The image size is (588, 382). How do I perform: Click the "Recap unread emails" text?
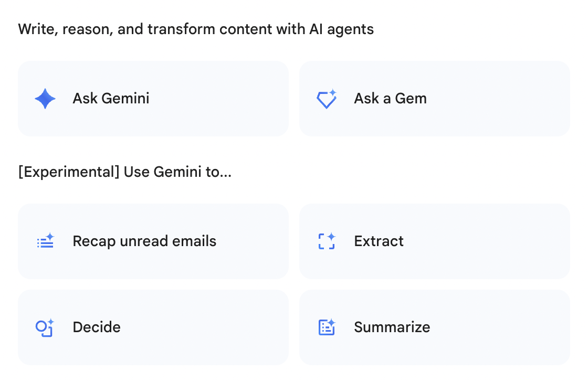(x=144, y=241)
